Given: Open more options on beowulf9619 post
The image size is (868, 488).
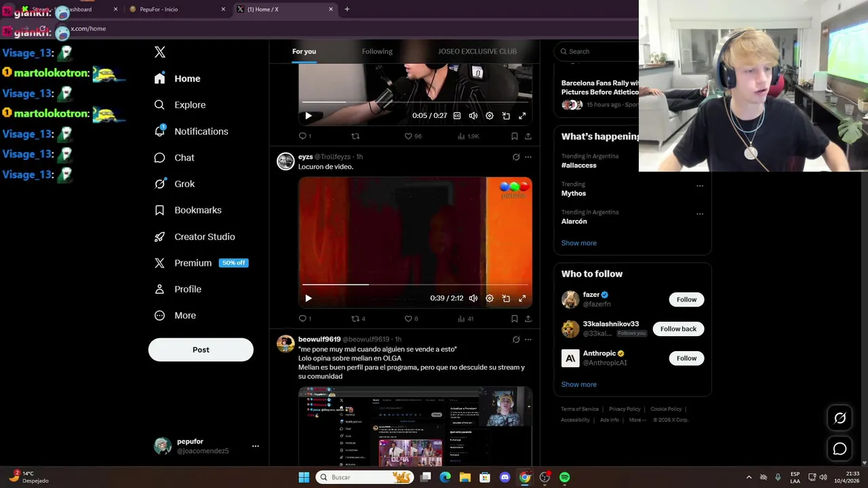Looking at the screenshot, I should 528,340.
